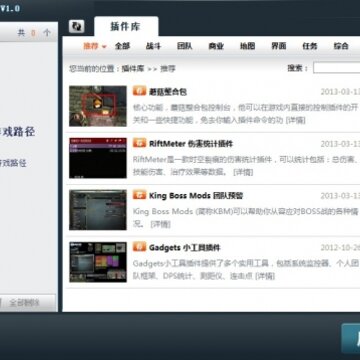Go to the 地图 category

tap(247, 46)
